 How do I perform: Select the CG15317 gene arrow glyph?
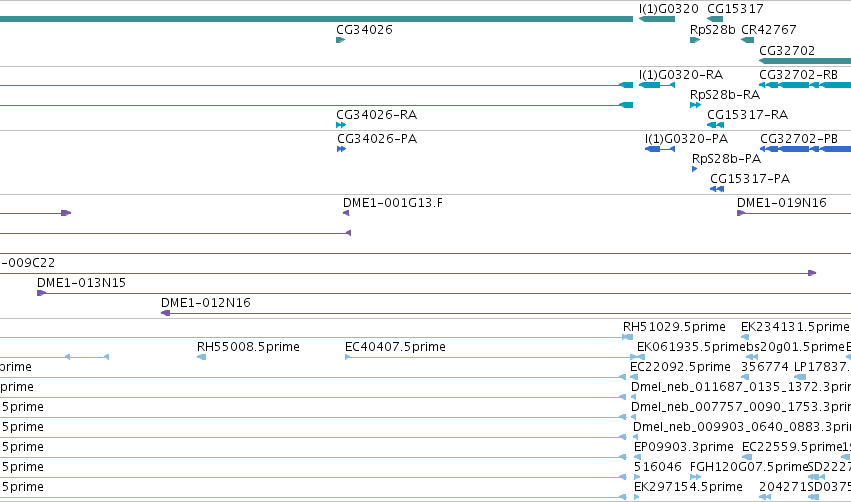tap(715, 19)
